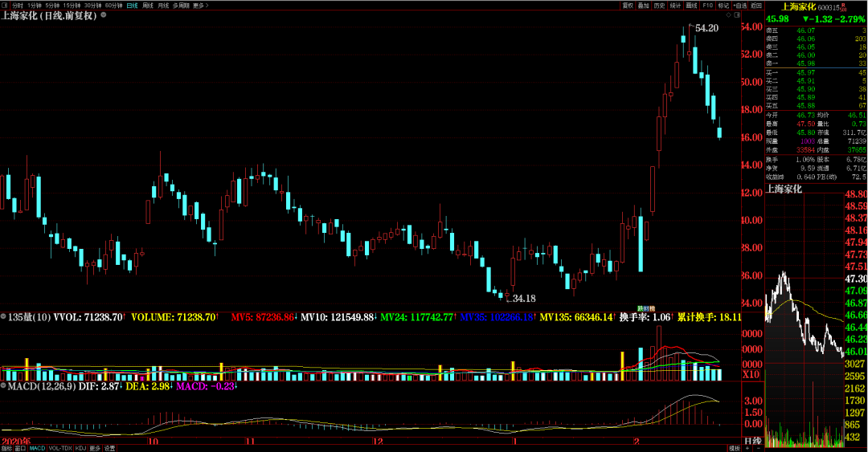
Task: Toggle side panel icon above price axis
Action: tap(737, 15)
